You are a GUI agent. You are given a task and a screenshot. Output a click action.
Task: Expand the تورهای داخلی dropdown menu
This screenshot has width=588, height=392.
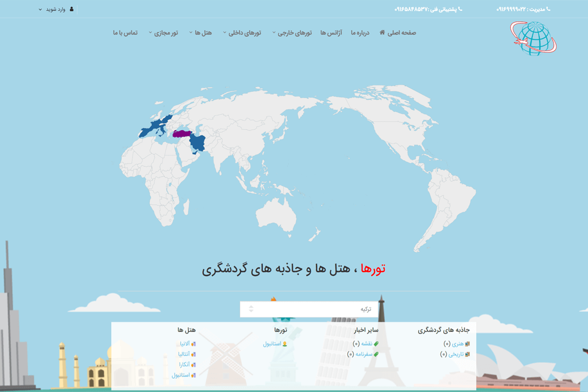click(x=244, y=33)
